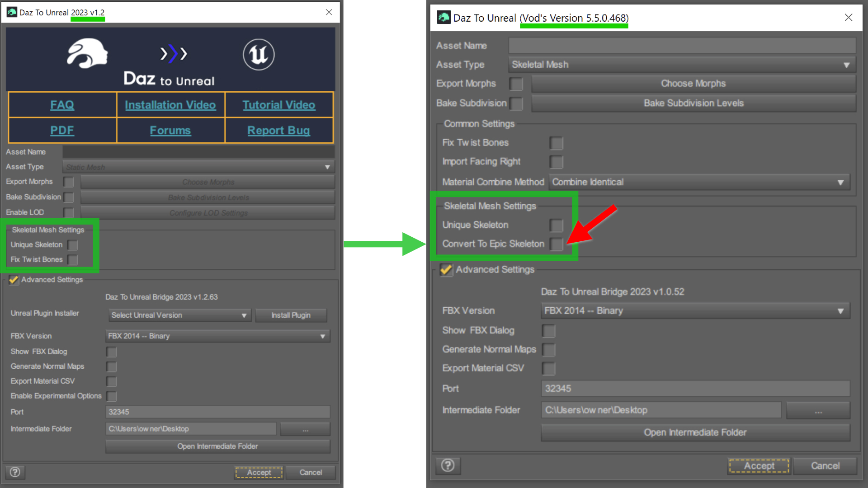Click Choose Morphs button in left dialog

coord(208,182)
